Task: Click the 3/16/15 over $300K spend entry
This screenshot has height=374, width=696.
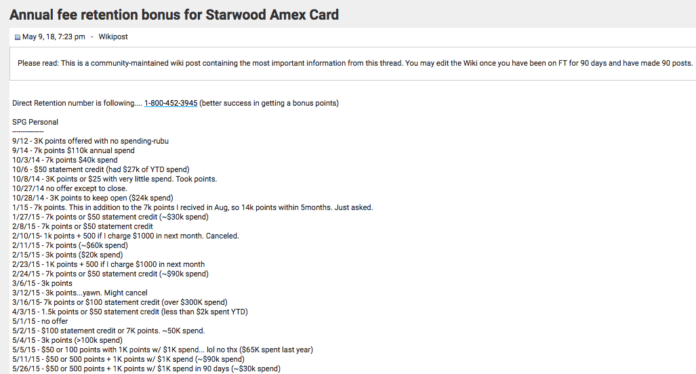Action: 120,302
